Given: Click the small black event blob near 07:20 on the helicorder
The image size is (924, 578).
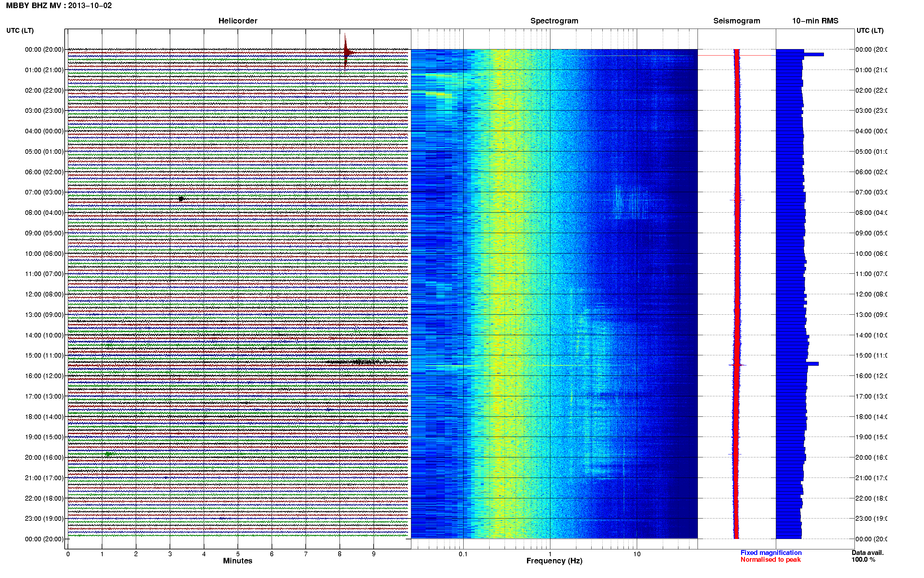Looking at the screenshot, I should [x=181, y=199].
